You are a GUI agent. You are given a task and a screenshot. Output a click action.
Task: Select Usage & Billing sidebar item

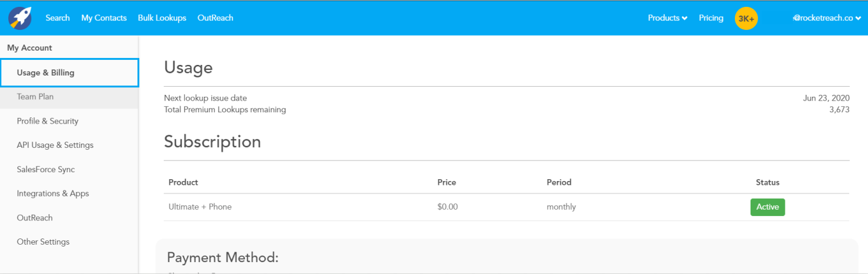(x=46, y=73)
